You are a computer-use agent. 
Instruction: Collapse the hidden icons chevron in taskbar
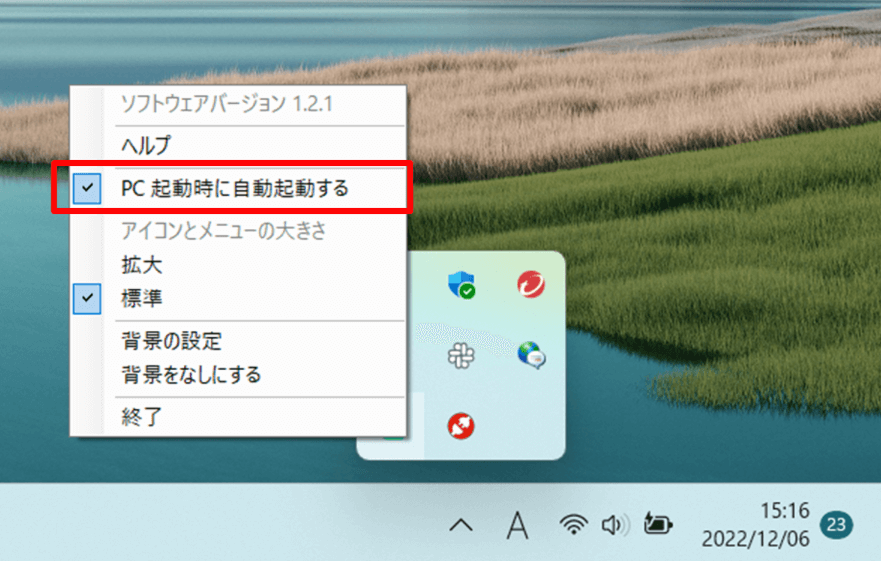click(461, 526)
